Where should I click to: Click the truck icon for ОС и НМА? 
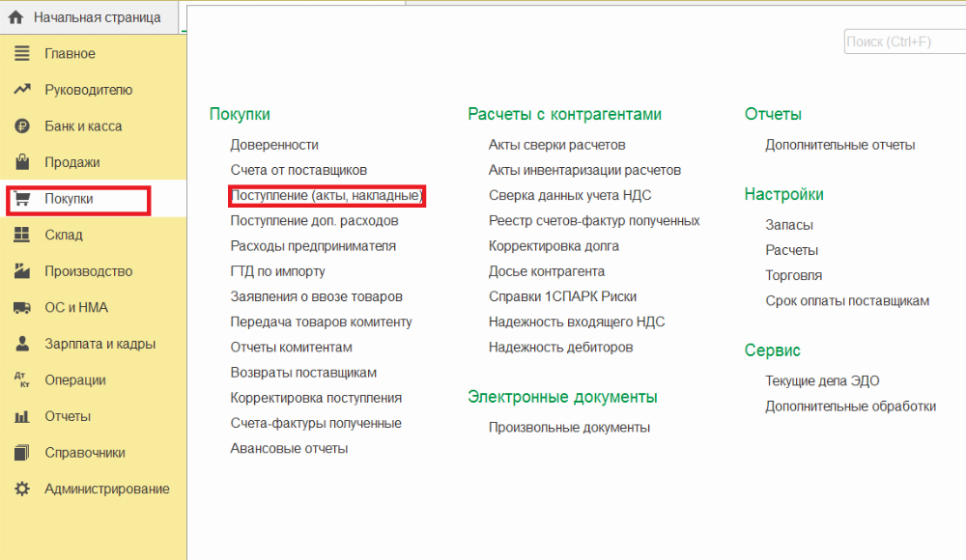22,308
